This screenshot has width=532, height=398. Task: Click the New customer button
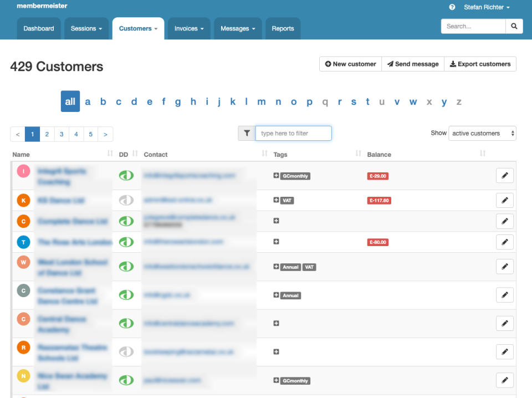pos(350,64)
